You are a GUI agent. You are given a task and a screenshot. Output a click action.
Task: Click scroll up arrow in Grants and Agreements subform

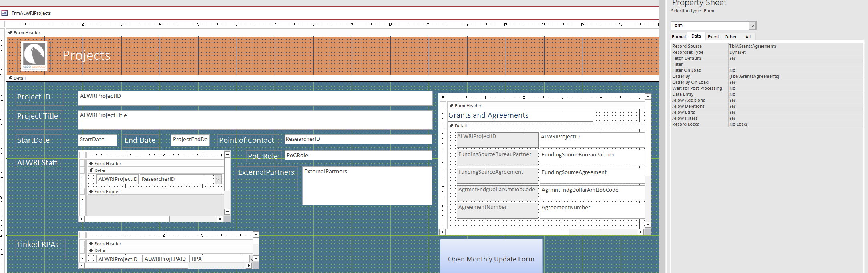pyautogui.click(x=648, y=97)
